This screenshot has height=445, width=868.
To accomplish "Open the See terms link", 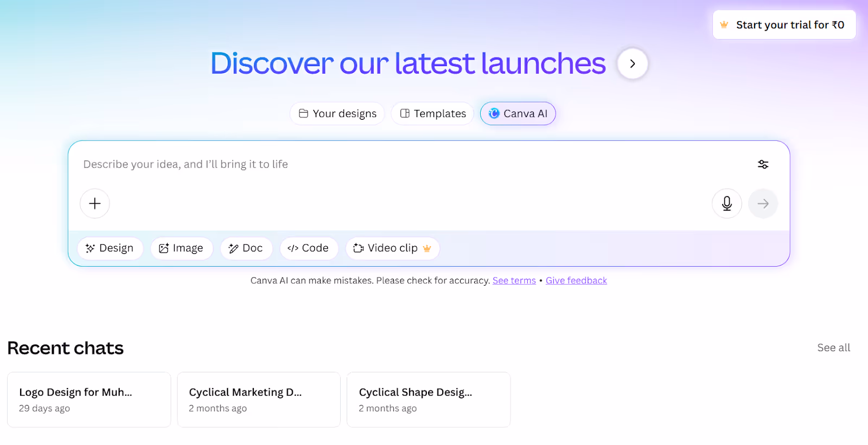I will click(x=514, y=281).
